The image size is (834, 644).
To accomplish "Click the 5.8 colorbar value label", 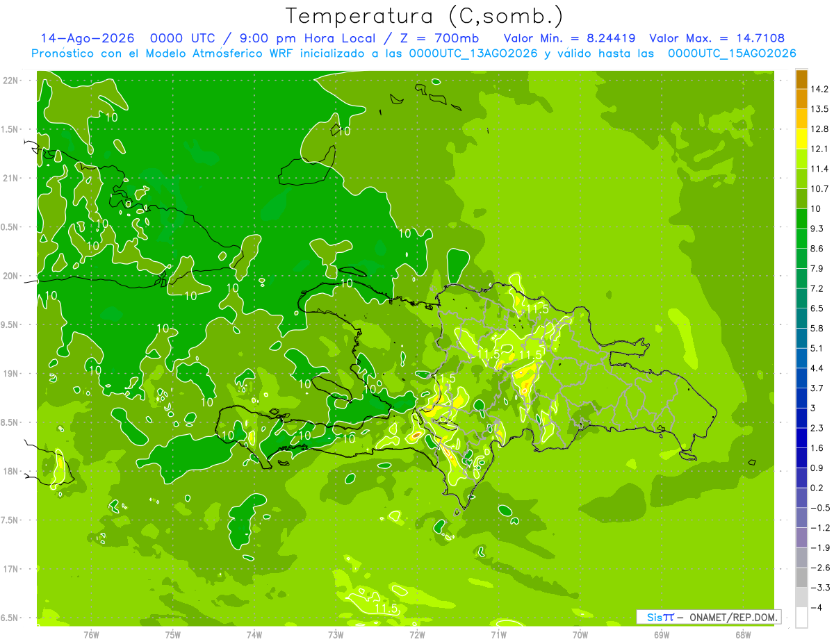I will (818, 329).
